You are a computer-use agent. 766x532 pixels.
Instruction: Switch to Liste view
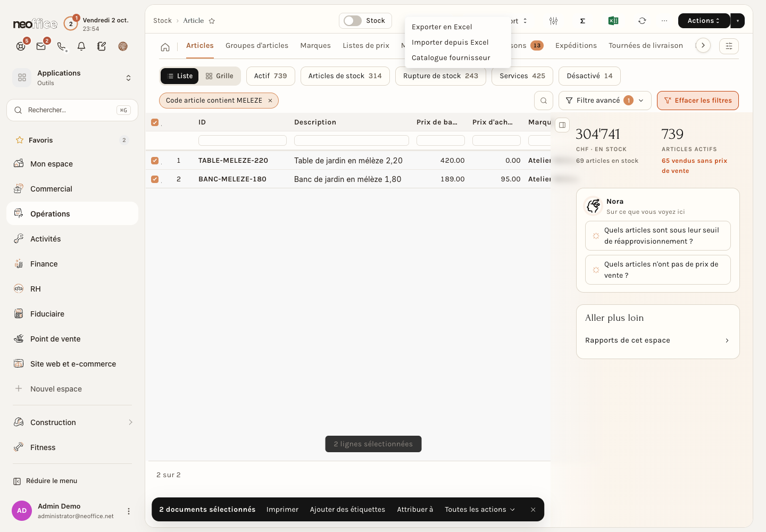(180, 76)
